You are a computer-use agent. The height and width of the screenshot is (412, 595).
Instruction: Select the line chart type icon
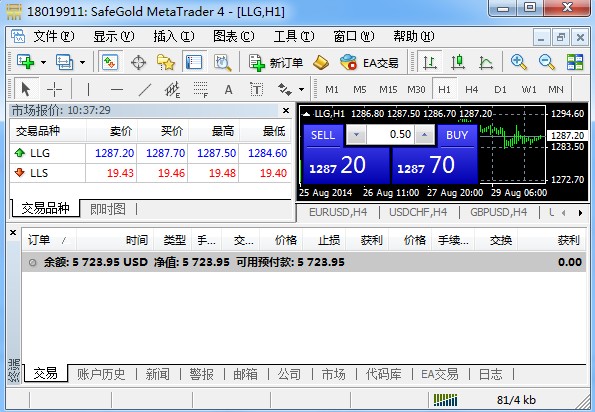pos(486,62)
